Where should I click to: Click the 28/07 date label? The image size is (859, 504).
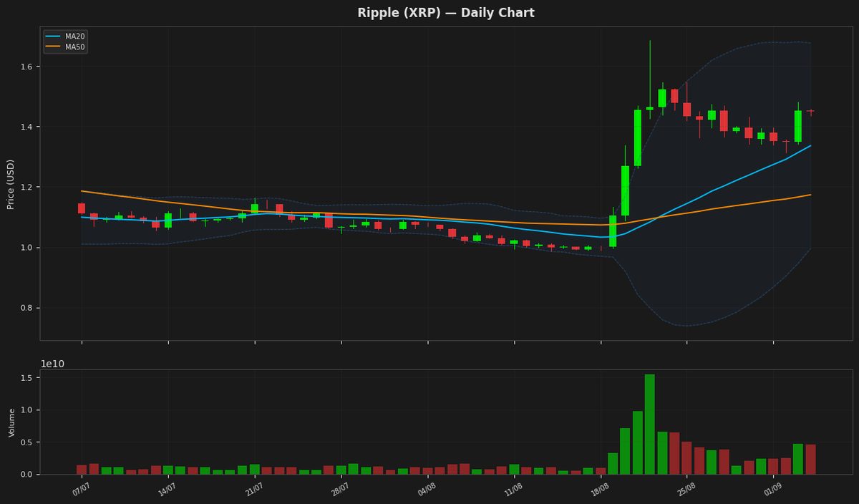pyautogui.click(x=340, y=490)
